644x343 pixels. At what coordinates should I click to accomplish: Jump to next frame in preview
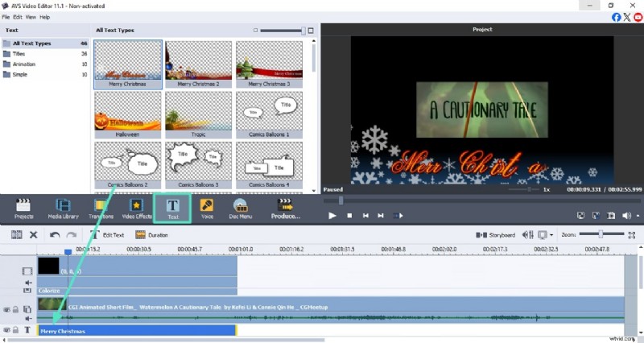click(381, 215)
